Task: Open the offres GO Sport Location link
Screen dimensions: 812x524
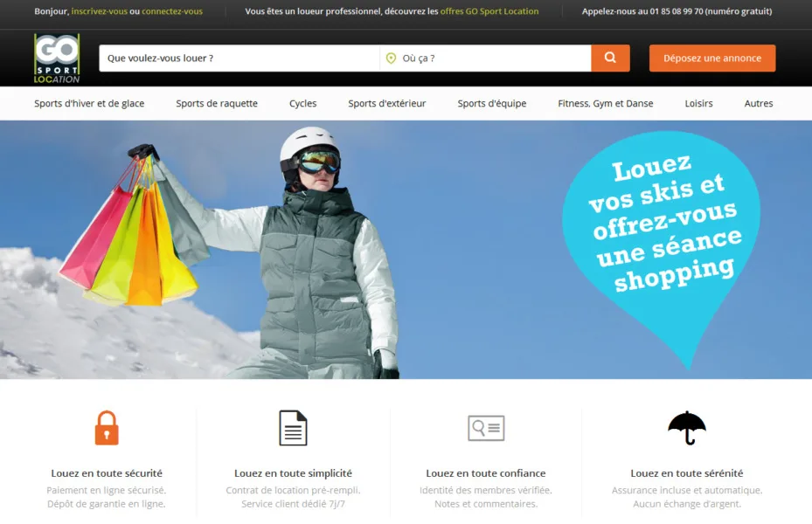Action: click(489, 11)
